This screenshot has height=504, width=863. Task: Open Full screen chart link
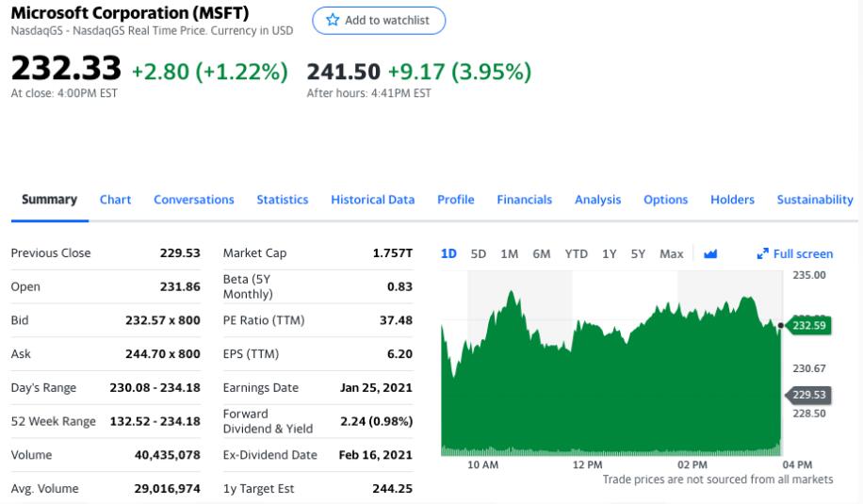pyautogui.click(x=795, y=253)
